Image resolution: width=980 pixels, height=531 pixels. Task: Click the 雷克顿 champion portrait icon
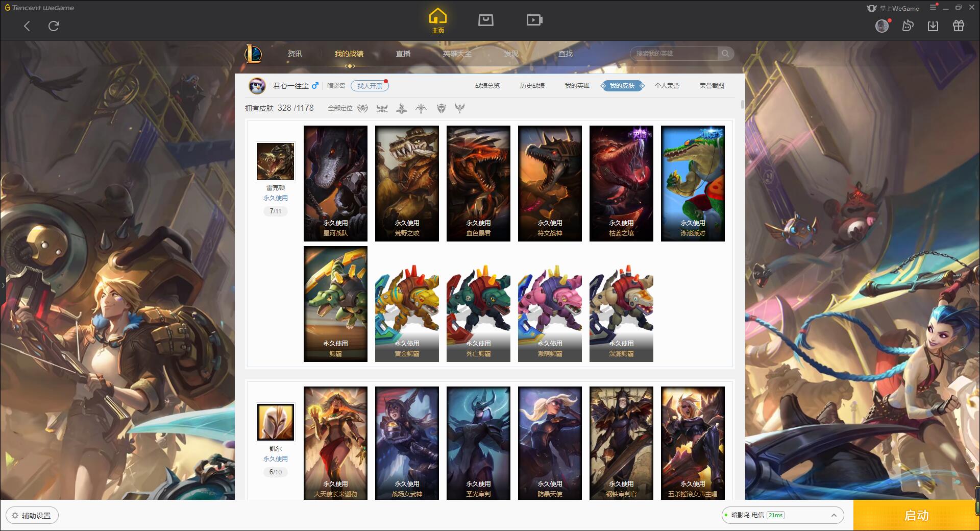[276, 161]
